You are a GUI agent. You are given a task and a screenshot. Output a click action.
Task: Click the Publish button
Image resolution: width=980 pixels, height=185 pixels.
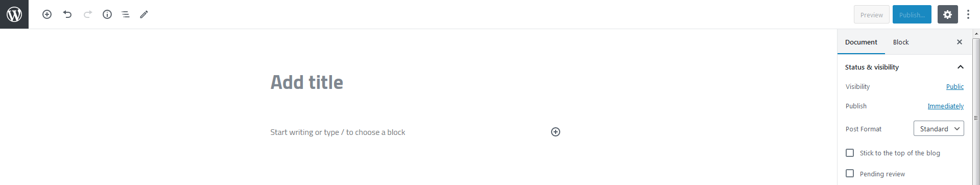point(912,14)
